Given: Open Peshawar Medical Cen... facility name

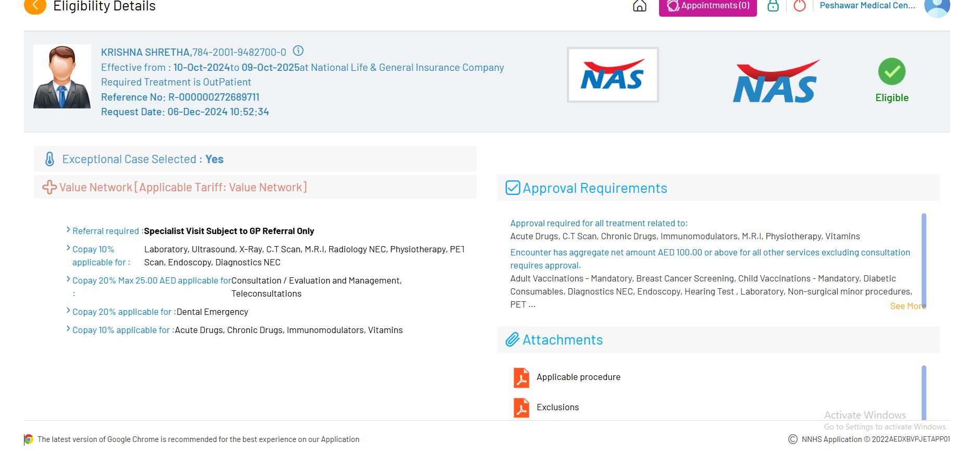Looking at the screenshot, I should pos(867,6).
